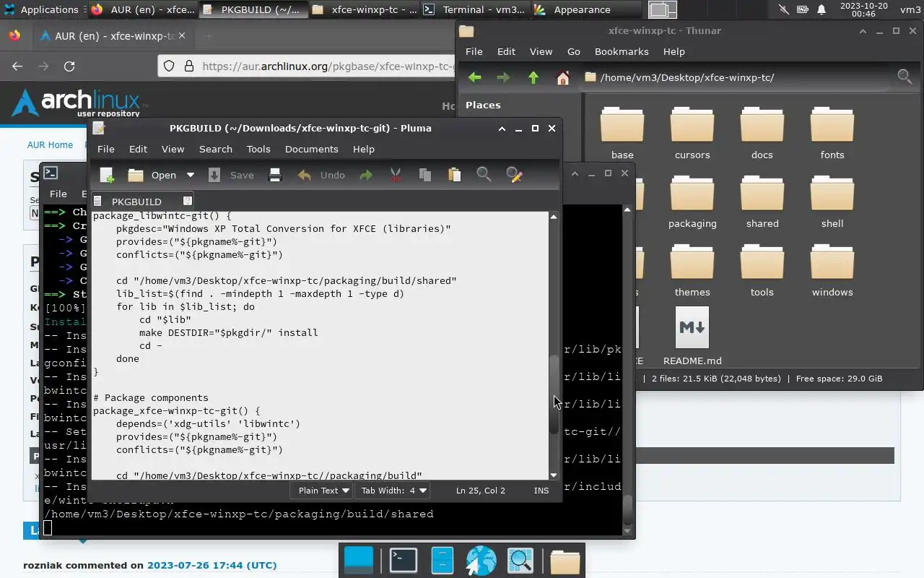Open the Bookmarks menu in Thunar
924x578 pixels.
(x=622, y=51)
